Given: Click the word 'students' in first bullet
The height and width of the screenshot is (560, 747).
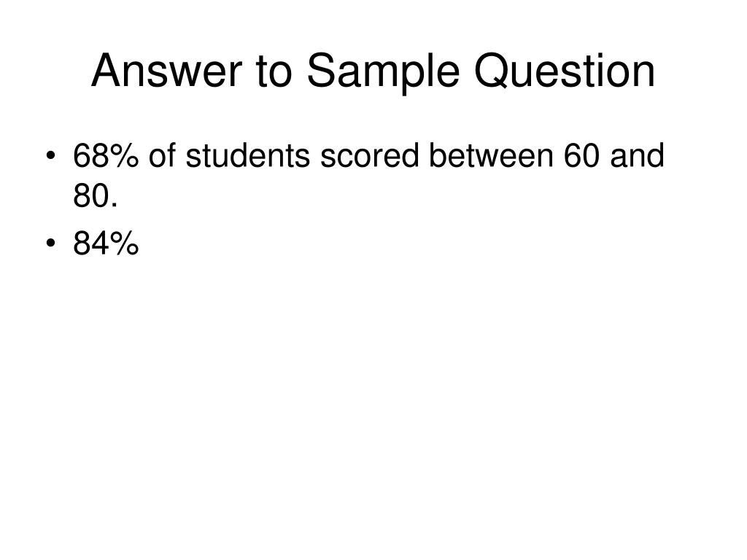Looking at the screenshot, I should coord(248,155).
